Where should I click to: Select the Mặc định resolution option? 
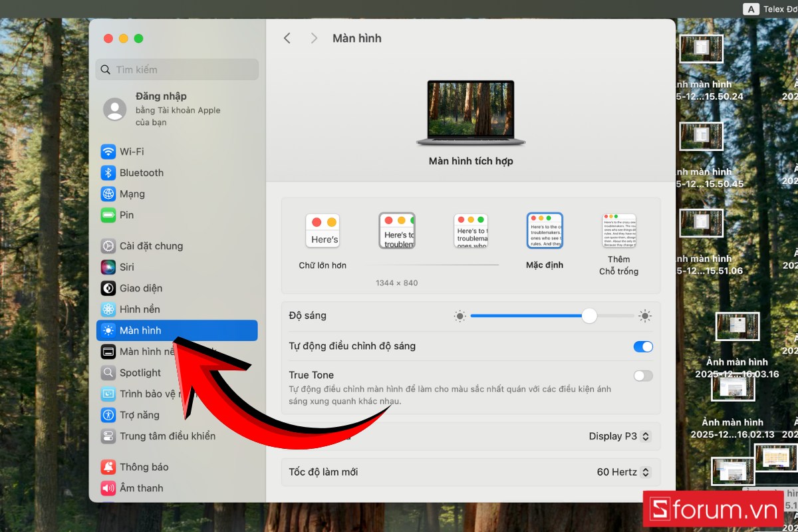click(x=545, y=231)
